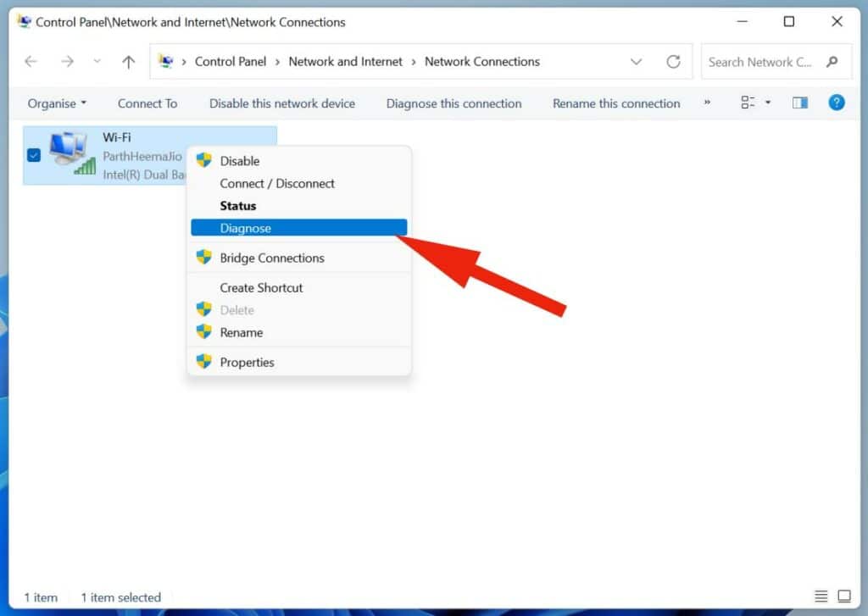Click Disable this network device
The width and height of the screenshot is (868, 616).
point(282,103)
